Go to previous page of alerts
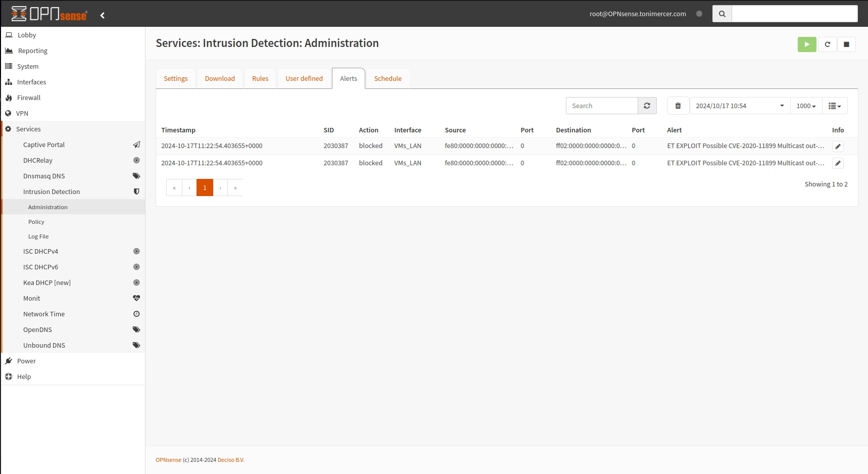868x474 pixels. click(x=189, y=187)
